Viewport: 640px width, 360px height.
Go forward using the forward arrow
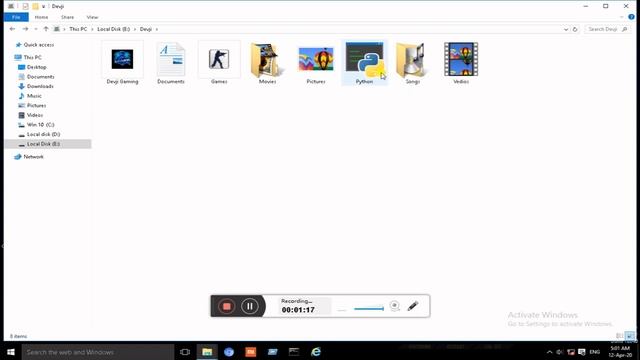[x=25, y=29]
